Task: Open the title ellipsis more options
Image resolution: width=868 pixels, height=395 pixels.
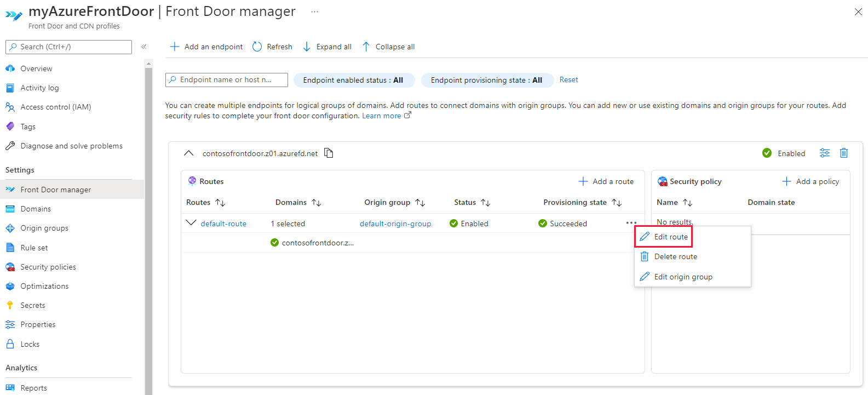Action: point(314,12)
